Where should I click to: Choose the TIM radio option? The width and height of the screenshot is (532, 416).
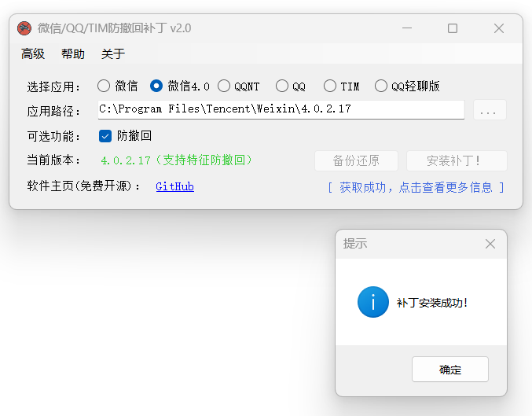click(330, 86)
